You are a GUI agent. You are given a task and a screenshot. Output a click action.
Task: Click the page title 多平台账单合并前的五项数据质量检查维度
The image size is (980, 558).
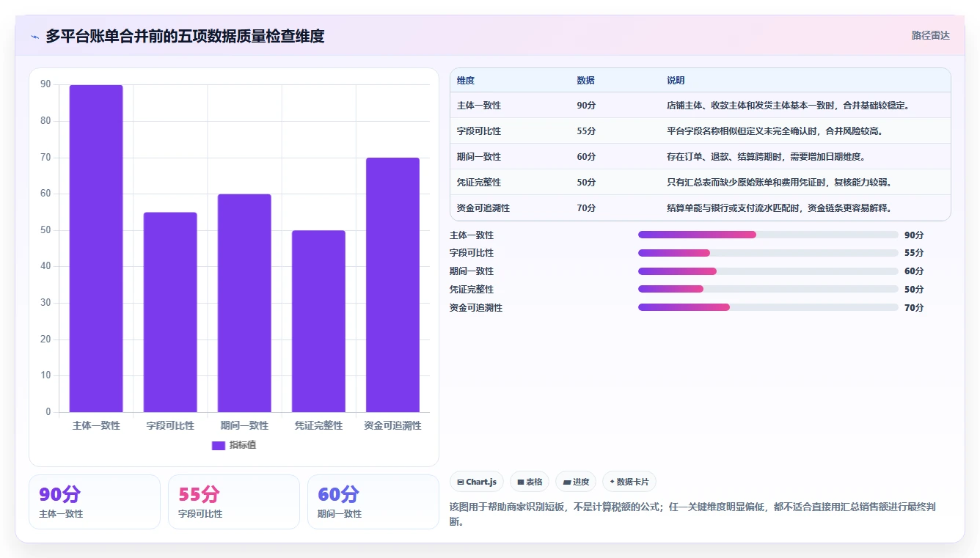185,36
